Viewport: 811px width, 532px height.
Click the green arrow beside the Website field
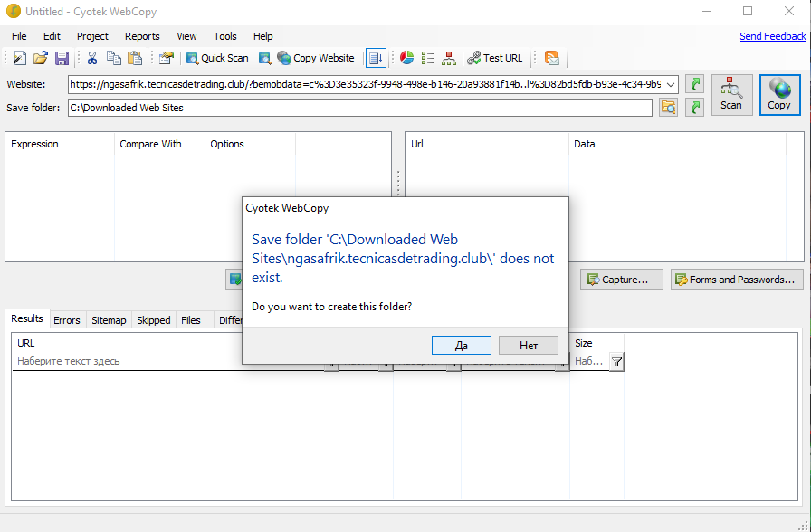point(694,84)
